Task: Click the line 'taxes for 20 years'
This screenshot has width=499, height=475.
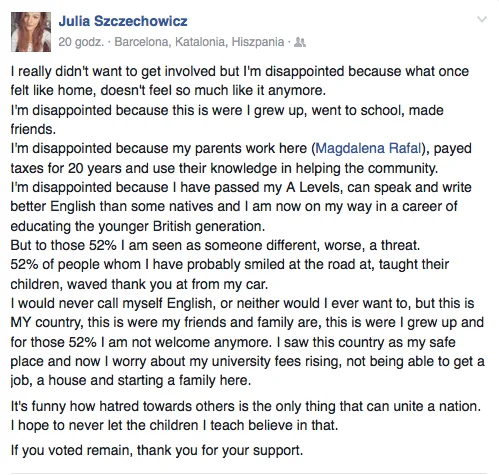Action: [224, 168]
